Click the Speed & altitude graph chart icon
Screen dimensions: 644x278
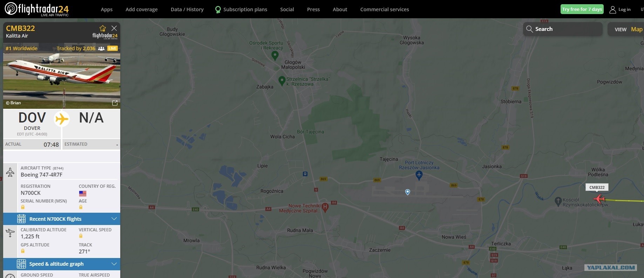pyautogui.click(x=21, y=264)
